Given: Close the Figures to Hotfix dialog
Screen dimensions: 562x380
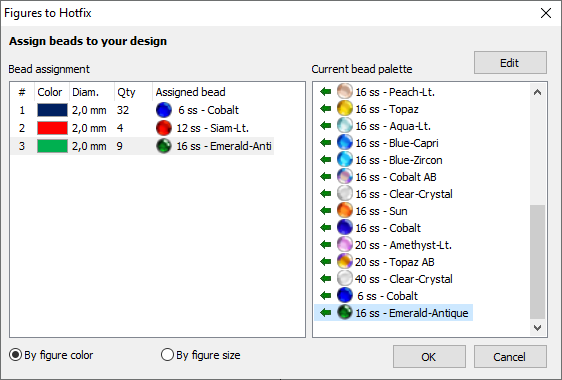Looking at the screenshot, I should 546,13.
